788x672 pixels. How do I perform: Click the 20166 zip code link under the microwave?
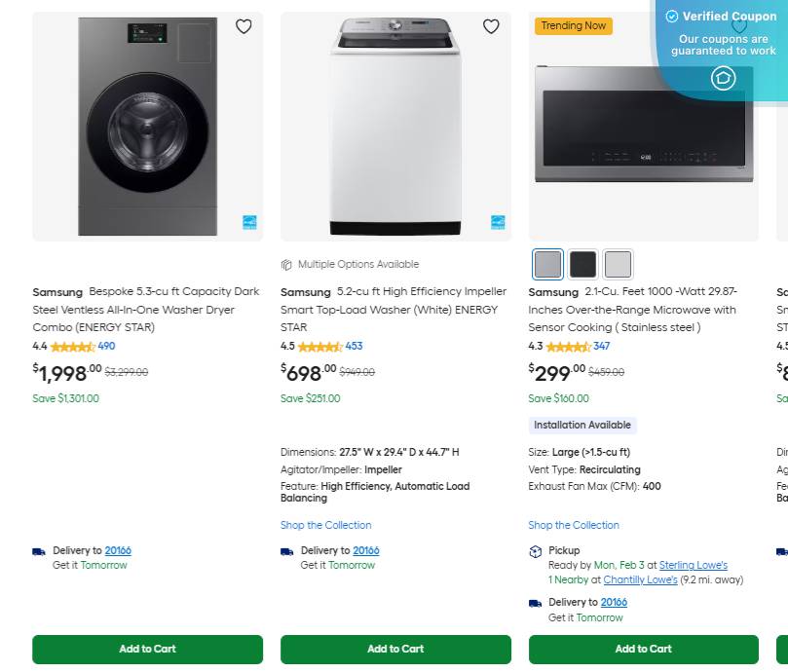(x=614, y=602)
